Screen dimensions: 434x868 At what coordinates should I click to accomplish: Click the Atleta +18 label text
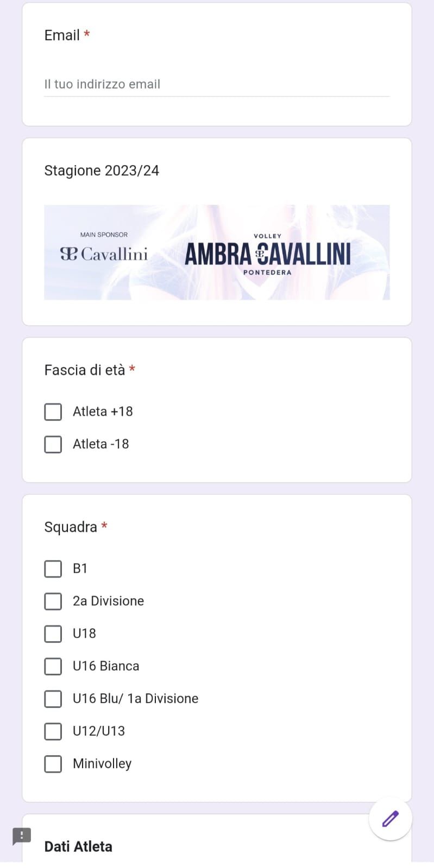pyautogui.click(x=103, y=411)
